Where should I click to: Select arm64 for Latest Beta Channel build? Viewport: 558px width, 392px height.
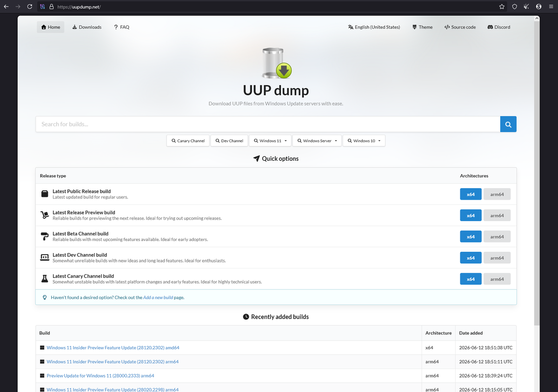(x=497, y=237)
